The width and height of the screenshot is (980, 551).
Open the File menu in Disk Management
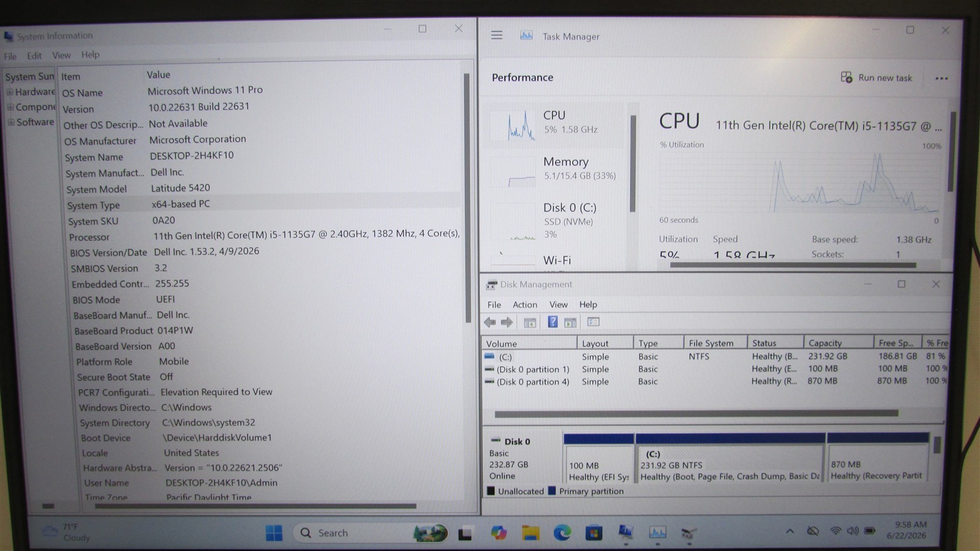coord(494,304)
